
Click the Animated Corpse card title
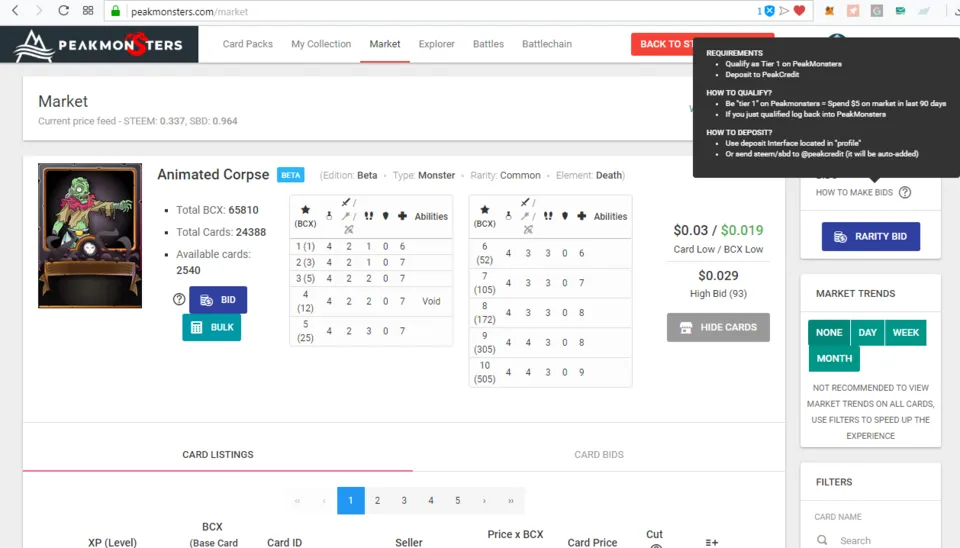click(213, 175)
